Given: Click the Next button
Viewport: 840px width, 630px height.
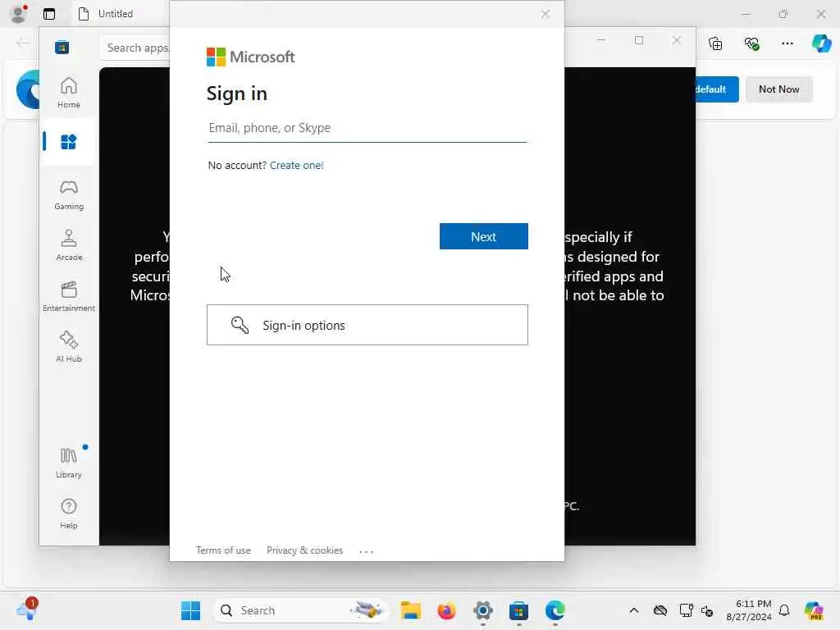Looking at the screenshot, I should pyautogui.click(x=483, y=236).
